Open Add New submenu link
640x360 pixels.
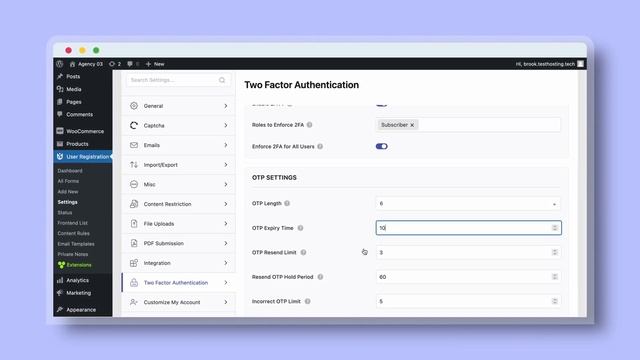[x=68, y=191]
